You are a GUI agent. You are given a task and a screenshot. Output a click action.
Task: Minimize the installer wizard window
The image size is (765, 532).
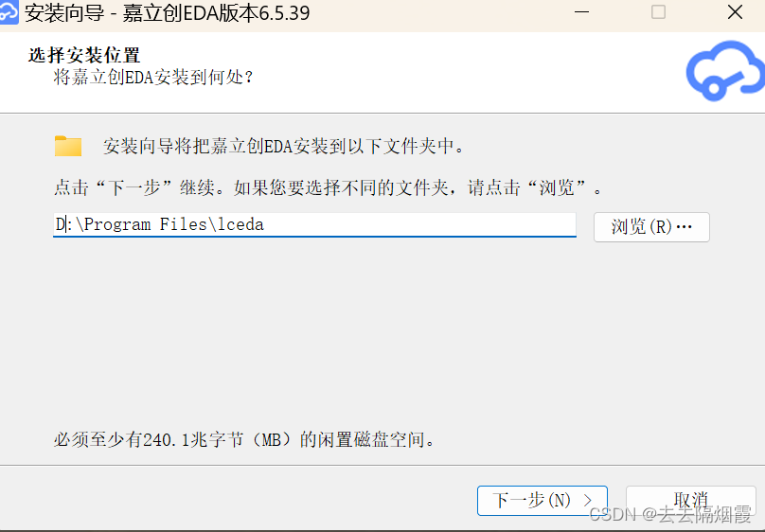[581, 12]
